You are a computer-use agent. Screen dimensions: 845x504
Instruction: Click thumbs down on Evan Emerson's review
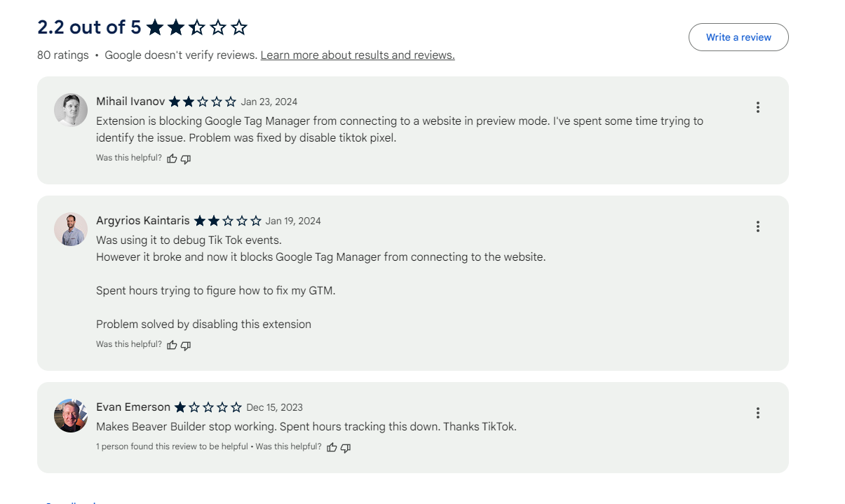click(x=346, y=447)
